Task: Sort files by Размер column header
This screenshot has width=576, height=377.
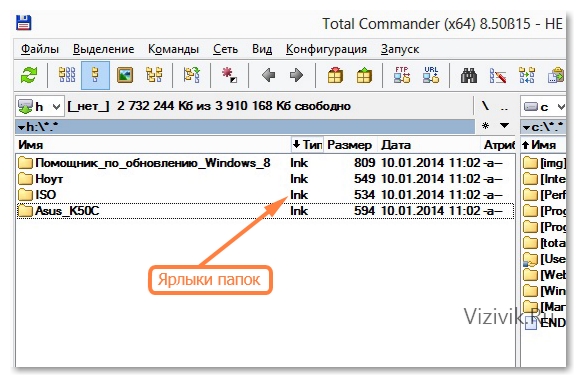Action: 349,145
